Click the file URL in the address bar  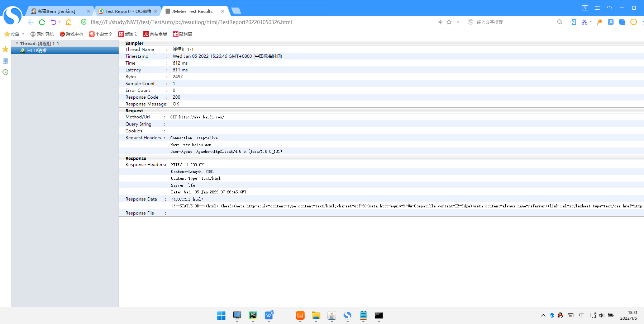[x=191, y=22]
